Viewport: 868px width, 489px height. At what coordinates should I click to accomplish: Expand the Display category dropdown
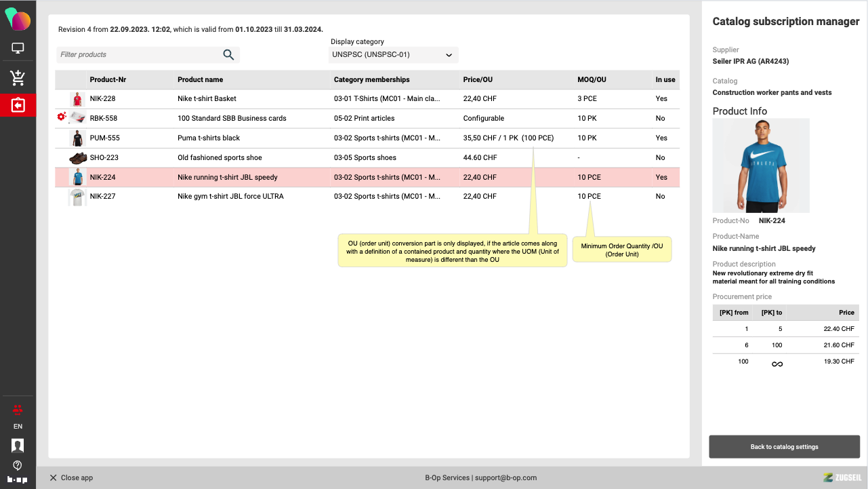[393, 55]
